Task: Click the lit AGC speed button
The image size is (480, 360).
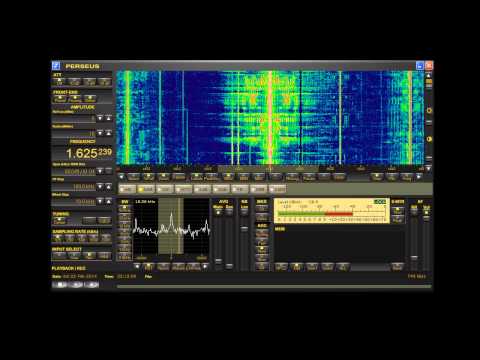Action: click(x=262, y=249)
